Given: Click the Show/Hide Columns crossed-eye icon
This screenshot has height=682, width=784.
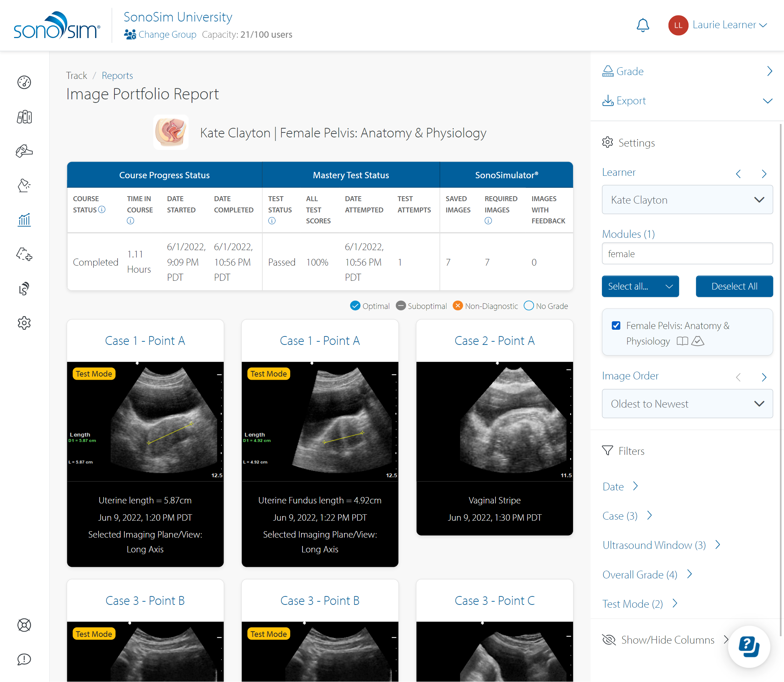Looking at the screenshot, I should [x=609, y=640].
